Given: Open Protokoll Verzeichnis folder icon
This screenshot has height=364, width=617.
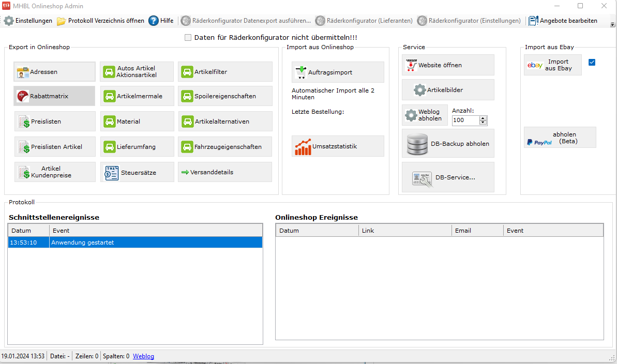Looking at the screenshot, I should (62, 21).
